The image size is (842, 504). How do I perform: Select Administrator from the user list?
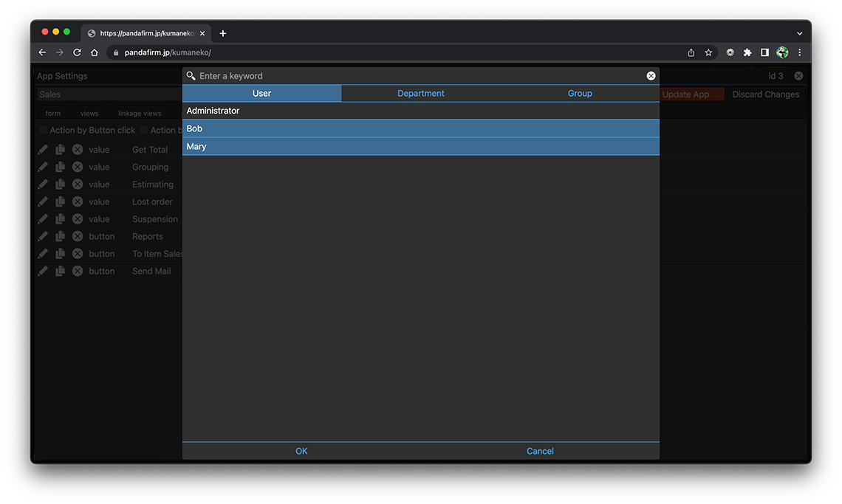[x=420, y=111]
